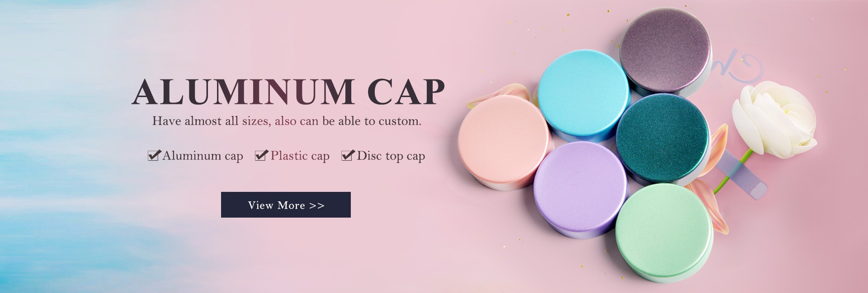Click the sizes and custom subtitle text
This screenshot has height=293, width=868.
pyautogui.click(x=287, y=121)
